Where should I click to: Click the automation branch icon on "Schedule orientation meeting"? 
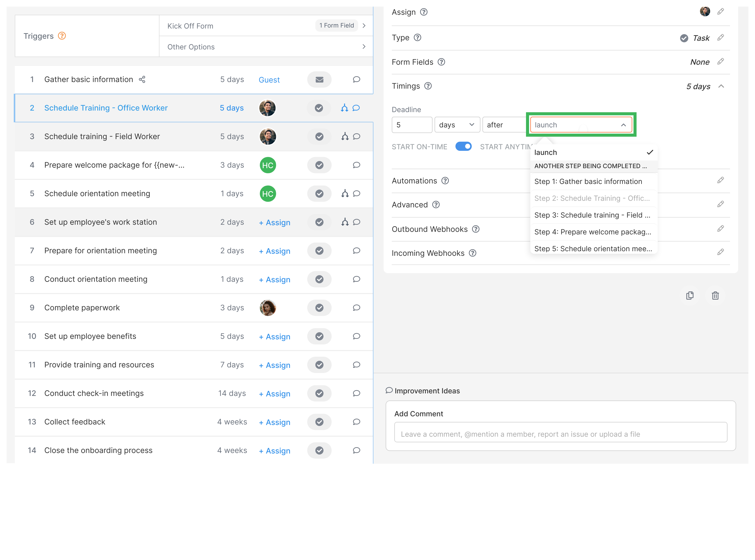point(345,194)
